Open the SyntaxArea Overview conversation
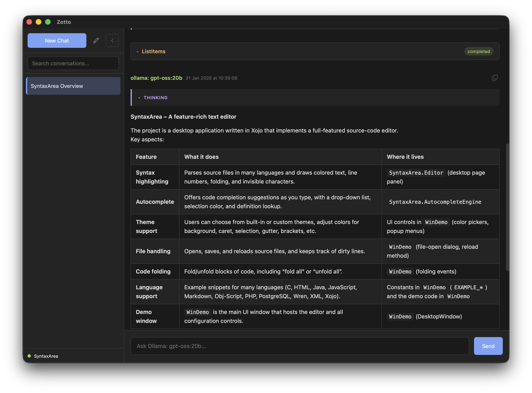This screenshot has width=532, height=393. point(73,86)
